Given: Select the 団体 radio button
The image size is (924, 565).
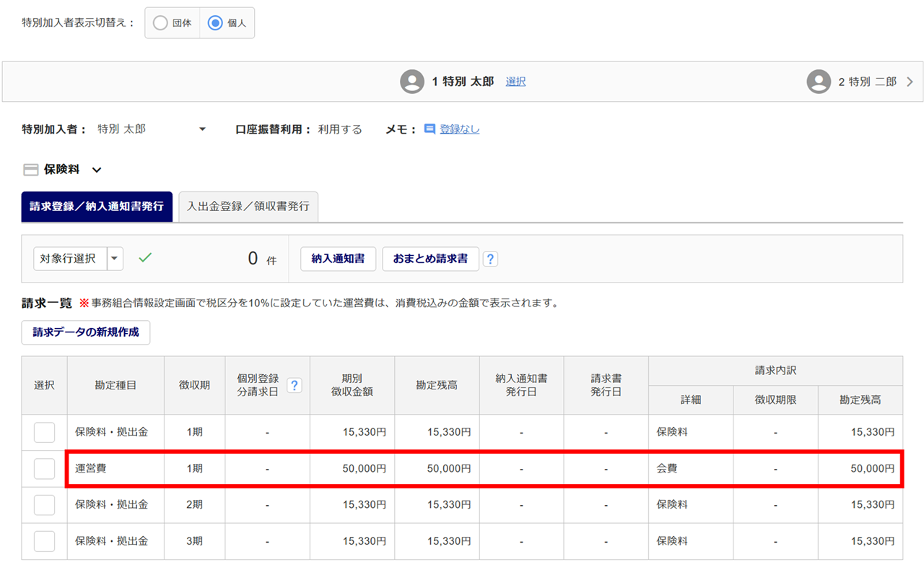Looking at the screenshot, I should click(160, 23).
